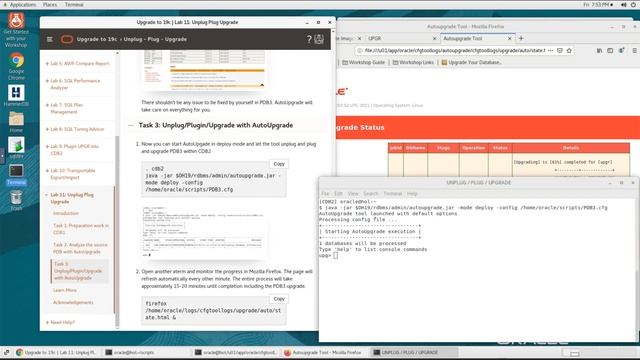Launch sqldev desktop icon
640x360 pixels.
click(16, 147)
